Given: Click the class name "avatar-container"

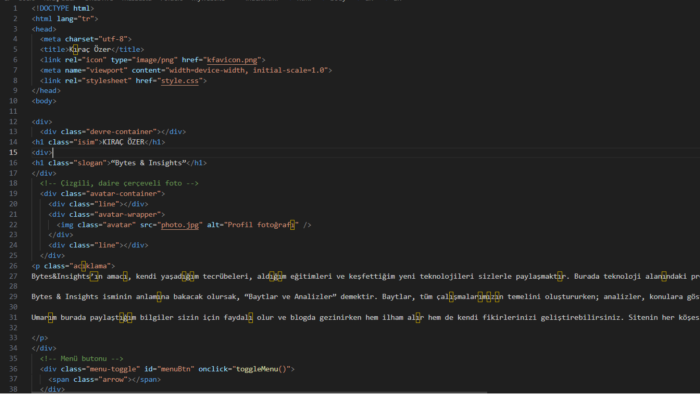Looking at the screenshot, I should 123,194.
